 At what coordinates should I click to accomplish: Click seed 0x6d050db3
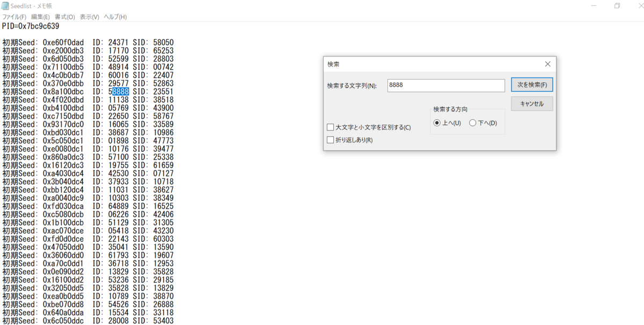(63, 59)
